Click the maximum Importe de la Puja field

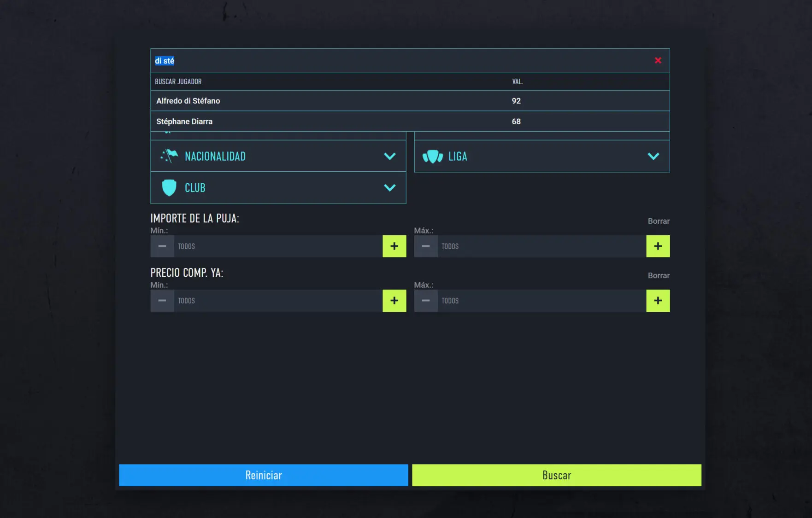coord(541,246)
